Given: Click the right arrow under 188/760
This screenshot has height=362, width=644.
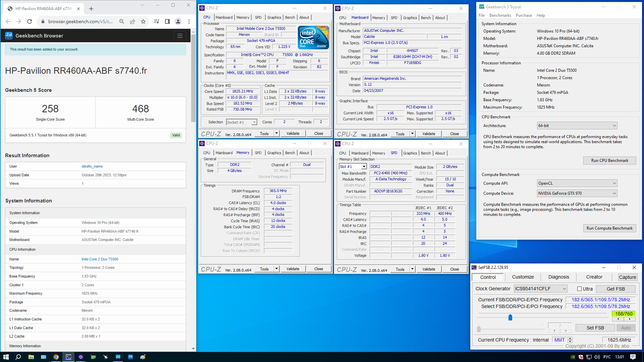Looking at the screenshot, I should coord(630,319).
